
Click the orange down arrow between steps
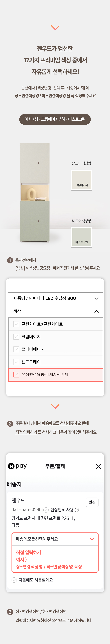click(x=55, y=406)
